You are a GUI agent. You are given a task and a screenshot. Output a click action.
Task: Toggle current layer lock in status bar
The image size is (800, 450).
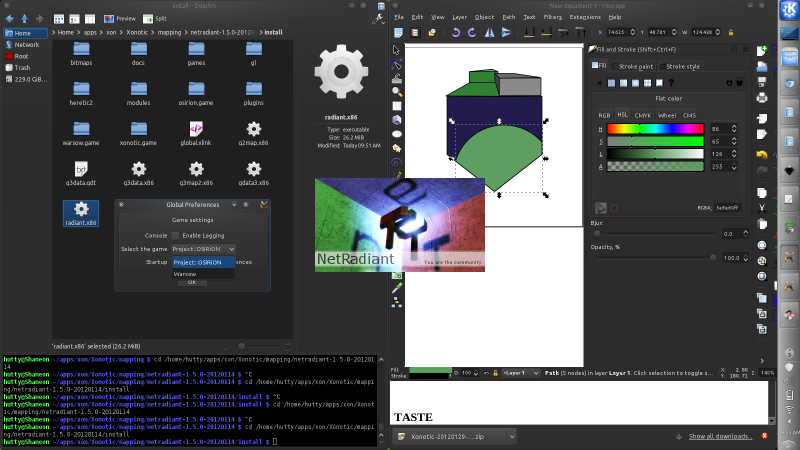pyautogui.click(x=495, y=373)
